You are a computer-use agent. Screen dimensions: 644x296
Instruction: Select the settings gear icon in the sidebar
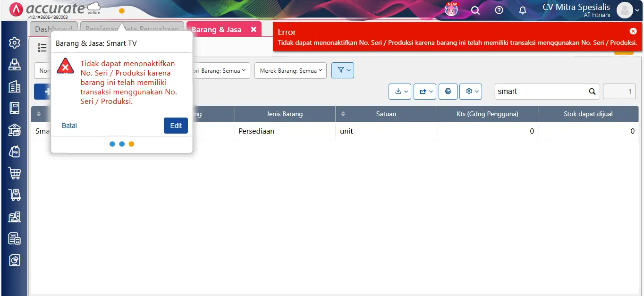[14, 42]
